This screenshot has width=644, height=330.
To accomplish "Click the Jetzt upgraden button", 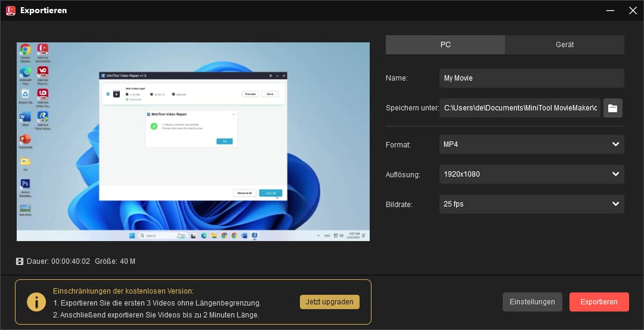I will pyautogui.click(x=329, y=301).
